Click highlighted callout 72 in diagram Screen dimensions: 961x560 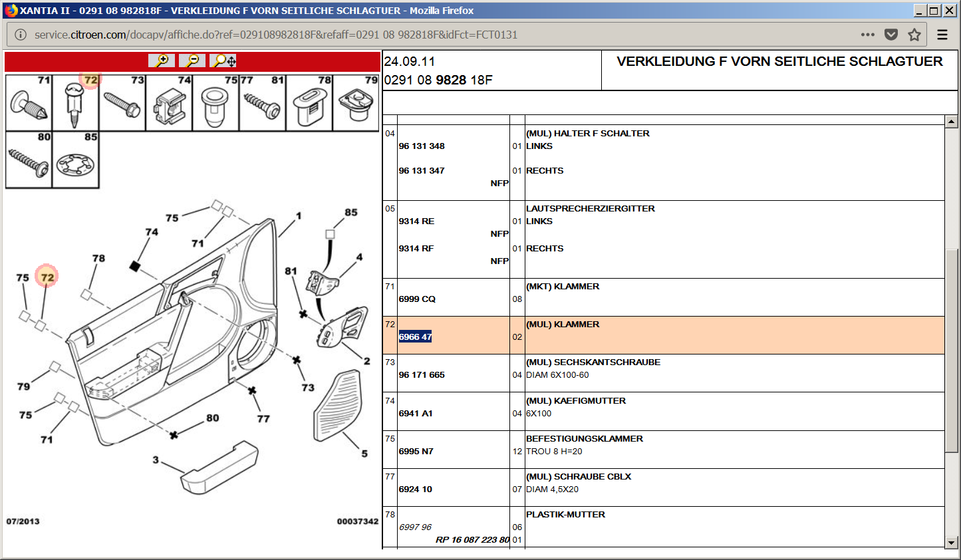pos(47,277)
